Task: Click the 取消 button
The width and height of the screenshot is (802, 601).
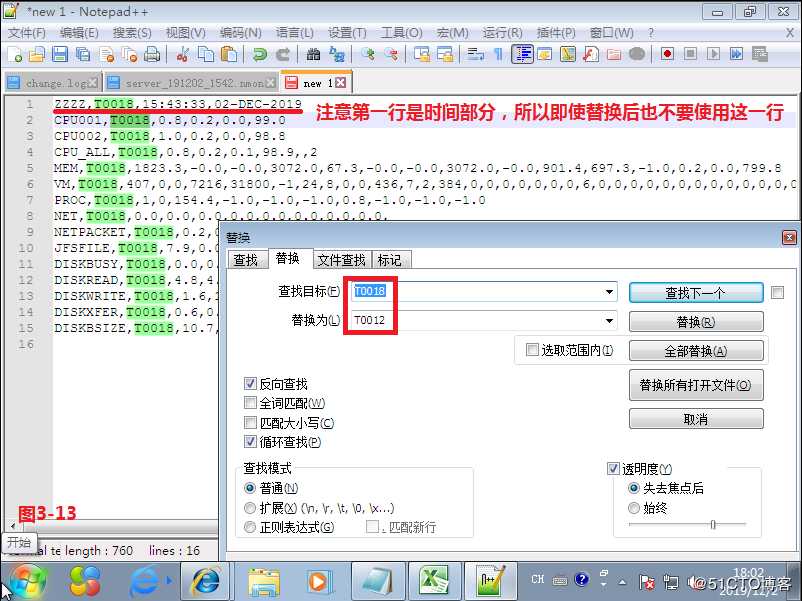Action: point(696,419)
